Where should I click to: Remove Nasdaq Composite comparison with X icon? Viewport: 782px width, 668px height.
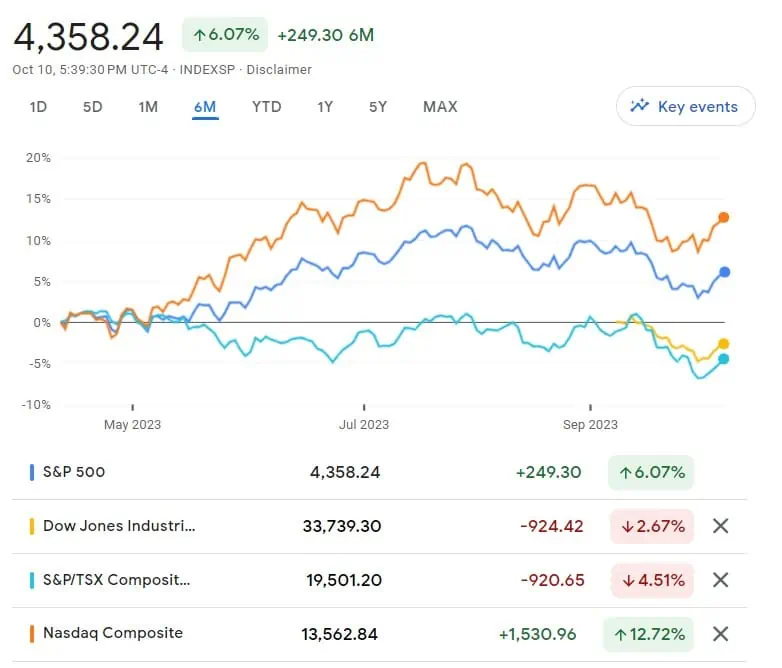(x=720, y=633)
